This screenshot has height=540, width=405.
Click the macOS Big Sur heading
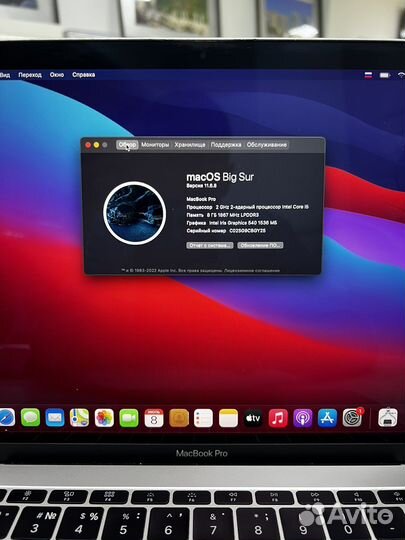(x=220, y=177)
